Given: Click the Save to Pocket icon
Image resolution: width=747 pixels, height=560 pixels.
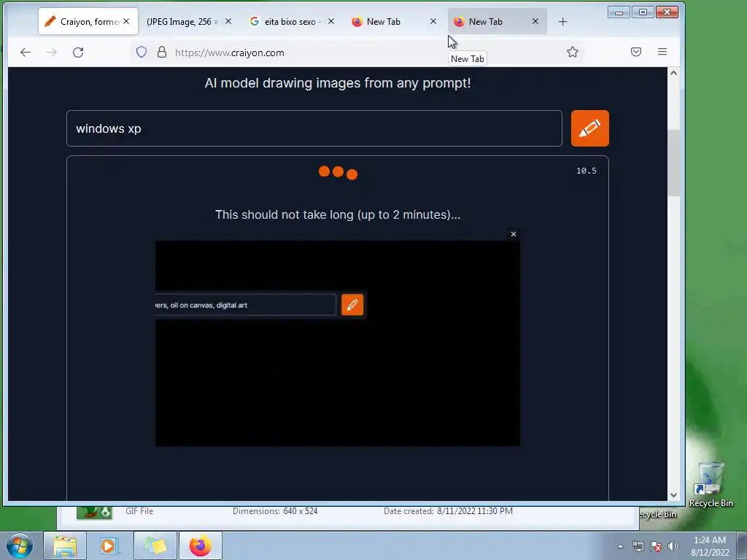Looking at the screenshot, I should 636,52.
